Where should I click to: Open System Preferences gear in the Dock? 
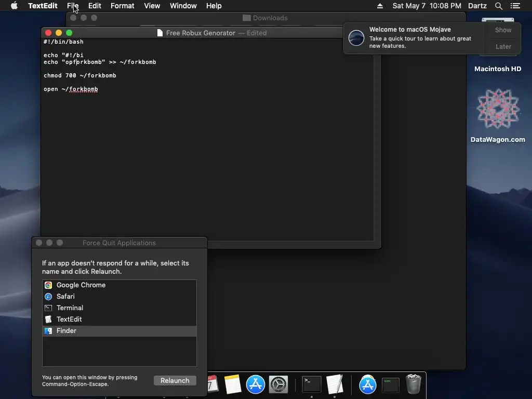pos(278,384)
